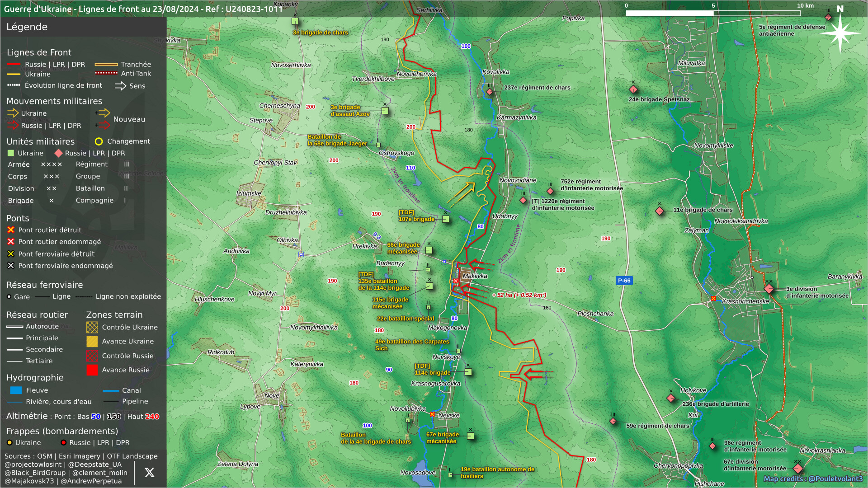868x488 pixels.
Task: Click the north compass star icon
Action: tap(840, 33)
